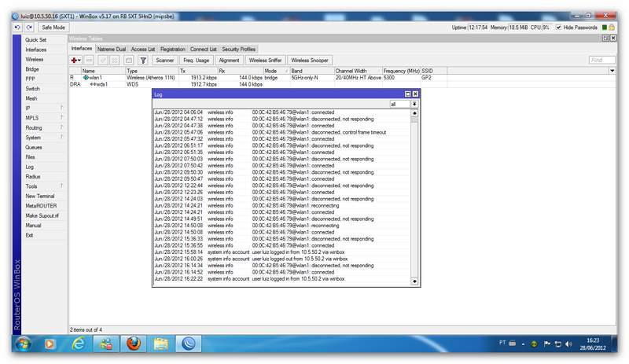
Task: Click the Action Center flag tray icon
Action: (546, 344)
